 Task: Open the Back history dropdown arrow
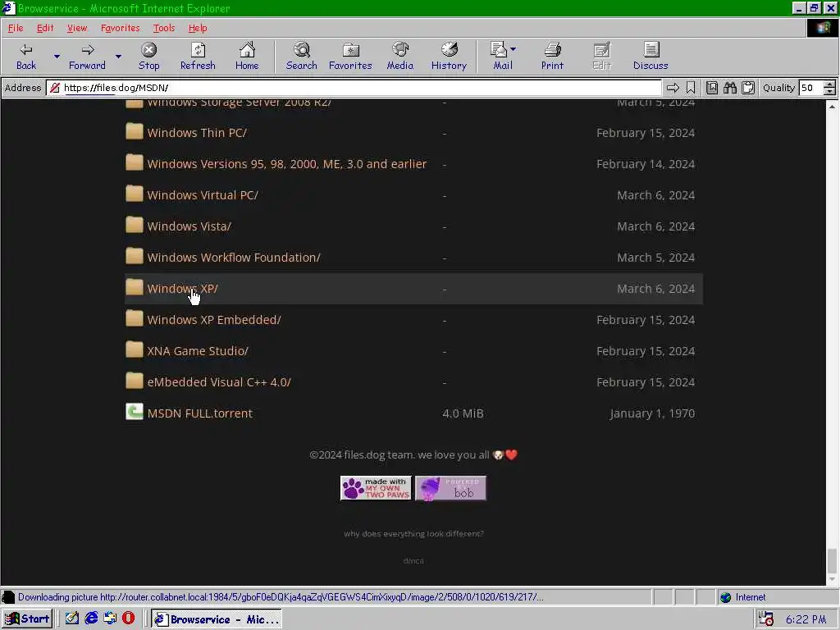(x=57, y=57)
